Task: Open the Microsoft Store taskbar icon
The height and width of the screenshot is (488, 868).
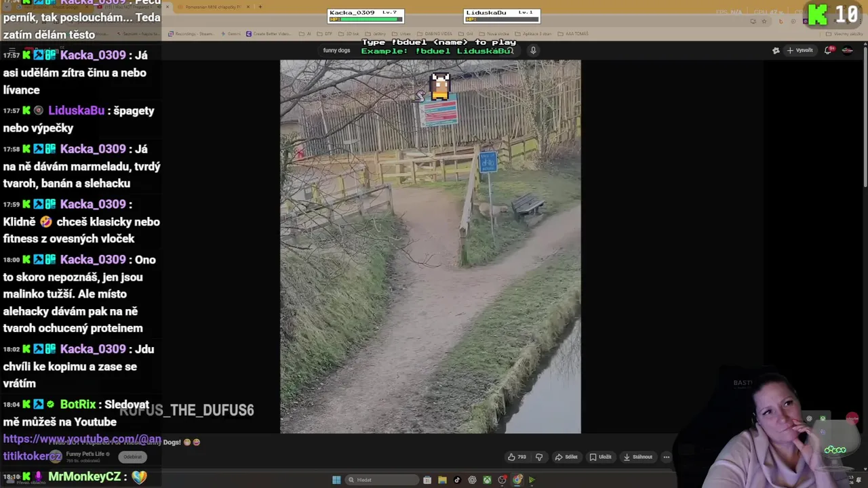Action: (x=427, y=480)
